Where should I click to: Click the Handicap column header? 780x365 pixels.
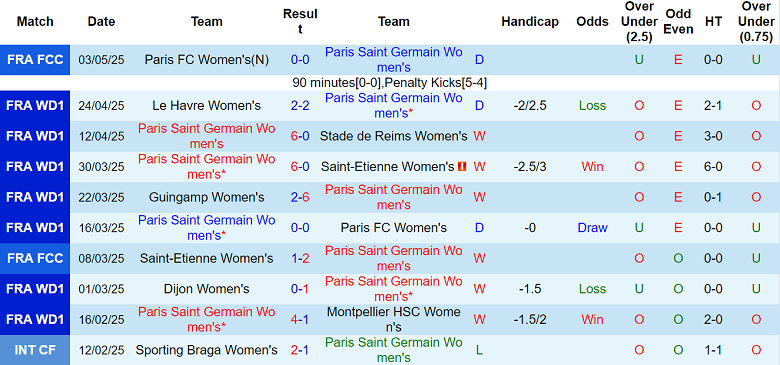tap(530, 22)
